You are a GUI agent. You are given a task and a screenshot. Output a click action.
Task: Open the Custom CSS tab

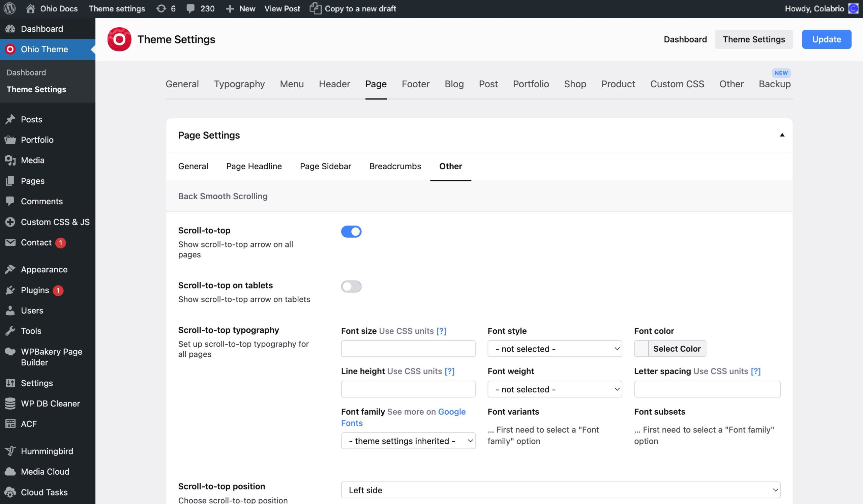(677, 84)
